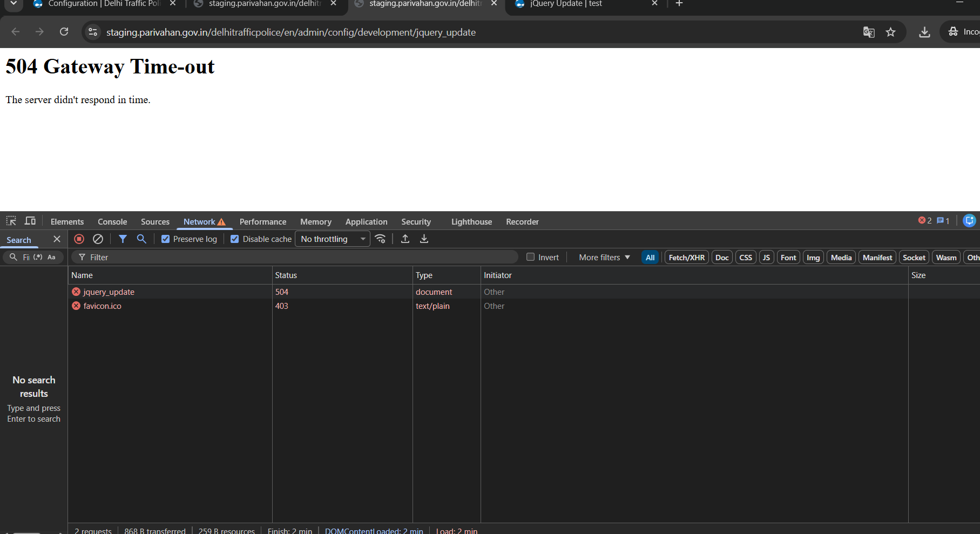The height and width of the screenshot is (534, 980).
Task: Open the Application tab
Action: coord(367,222)
